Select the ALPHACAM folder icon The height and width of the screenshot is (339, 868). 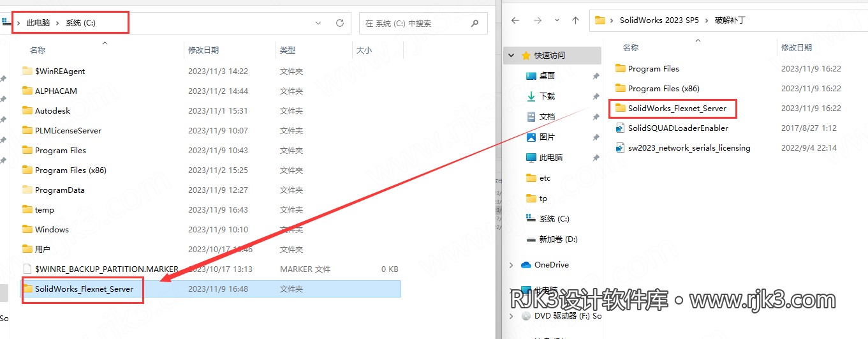click(27, 91)
